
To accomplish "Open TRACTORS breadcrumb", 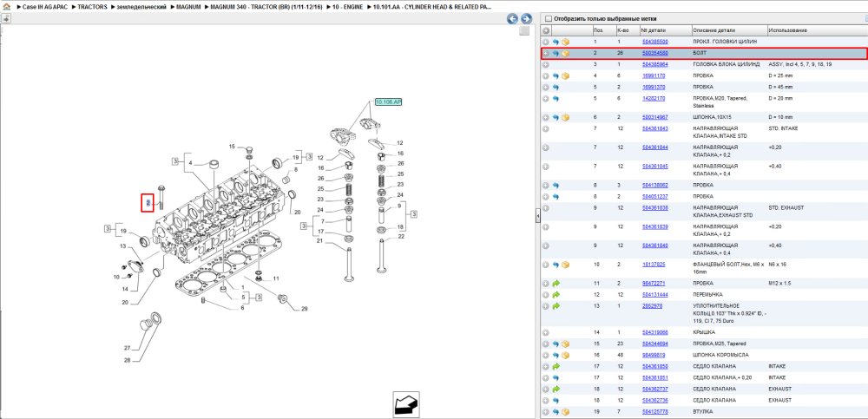I will [92, 7].
